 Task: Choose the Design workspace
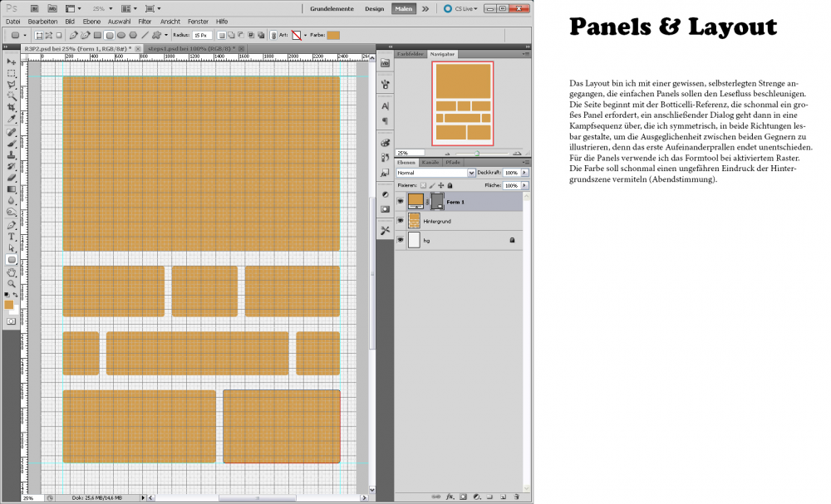374,8
